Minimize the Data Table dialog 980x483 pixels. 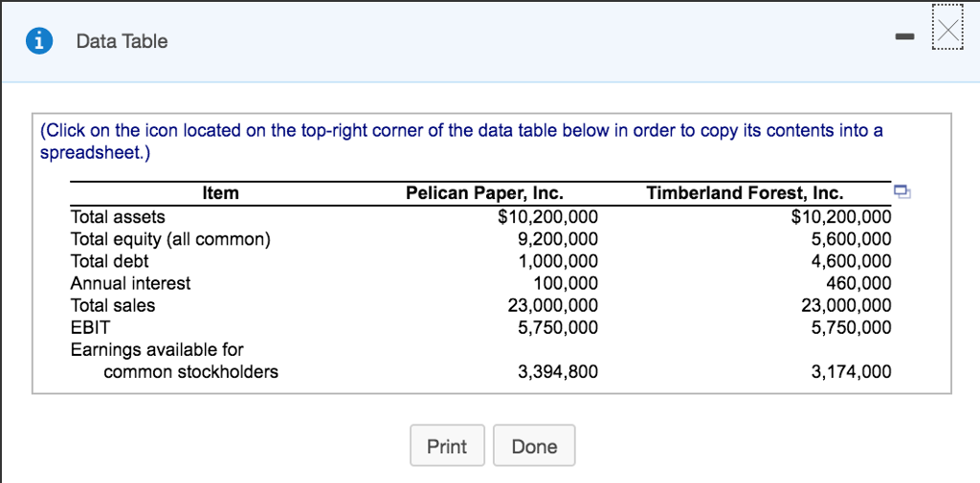(903, 38)
